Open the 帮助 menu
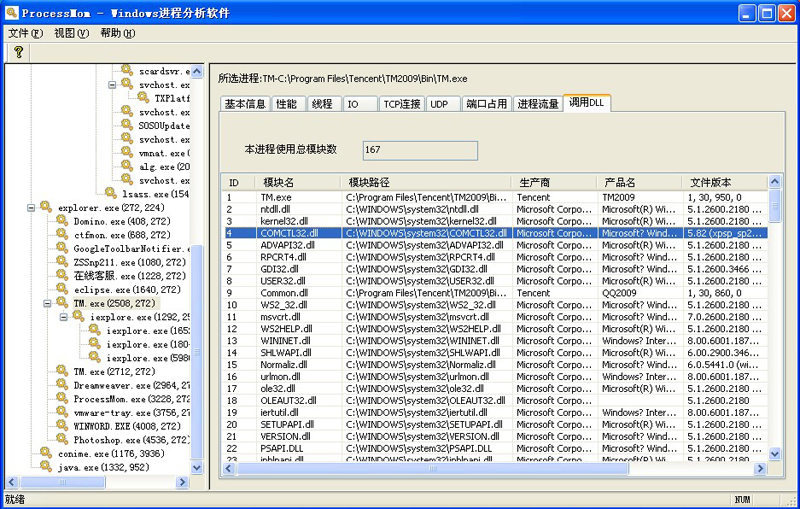 click(117, 33)
